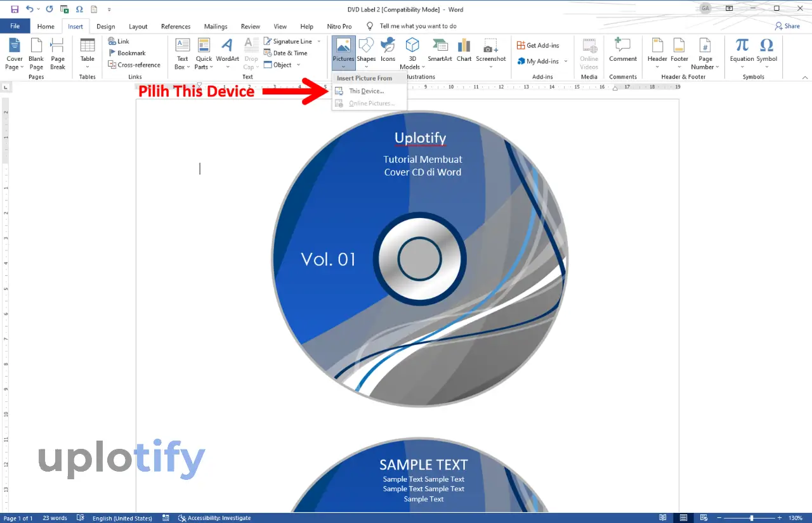Click Get Add-ins
This screenshot has height=523, width=812.
point(538,45)
